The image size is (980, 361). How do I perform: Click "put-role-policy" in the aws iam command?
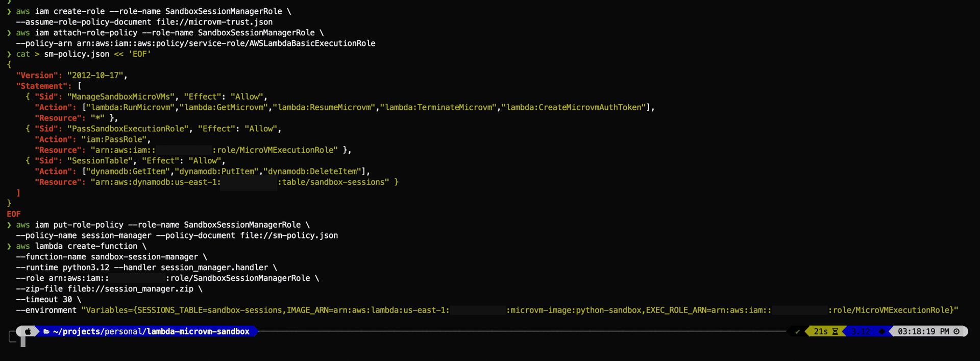pos(88,225)
